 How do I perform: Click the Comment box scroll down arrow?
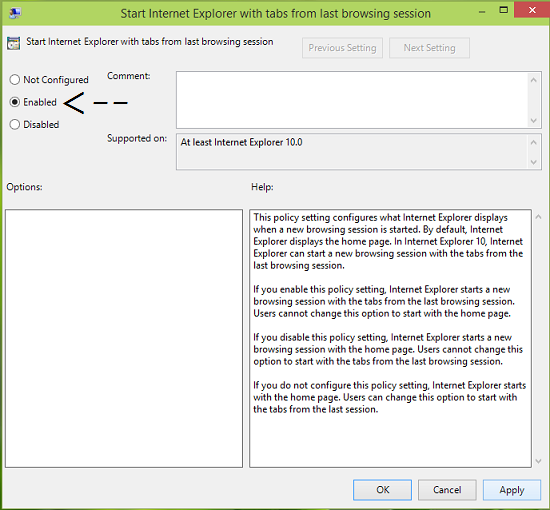534,121
